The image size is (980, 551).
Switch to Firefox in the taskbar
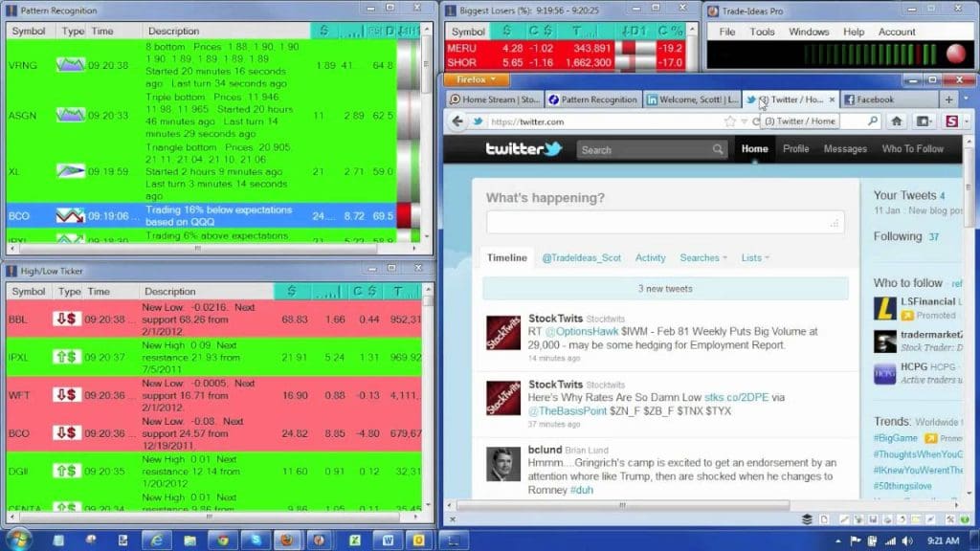point(287,540)
